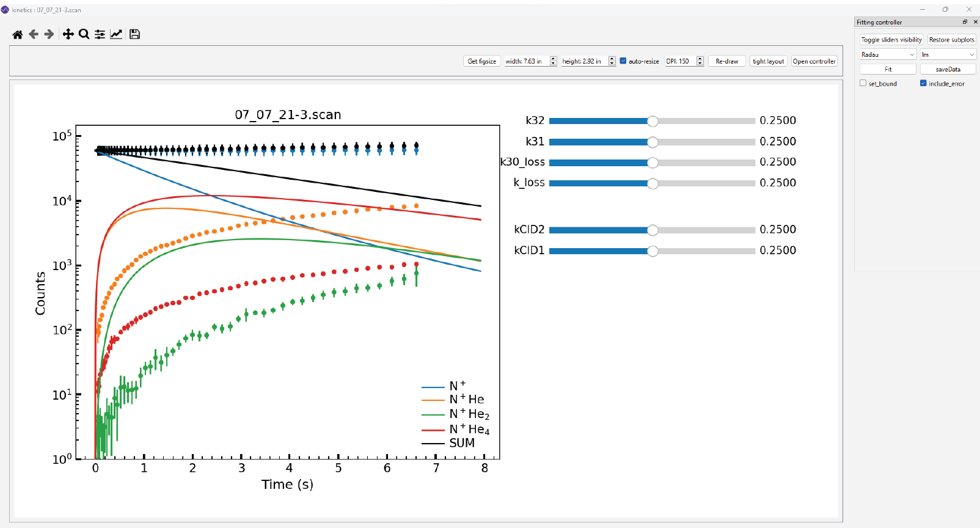Go back to previous plot view
The width and height of the screenshot is (980, 528).
(x=34, y=34)
